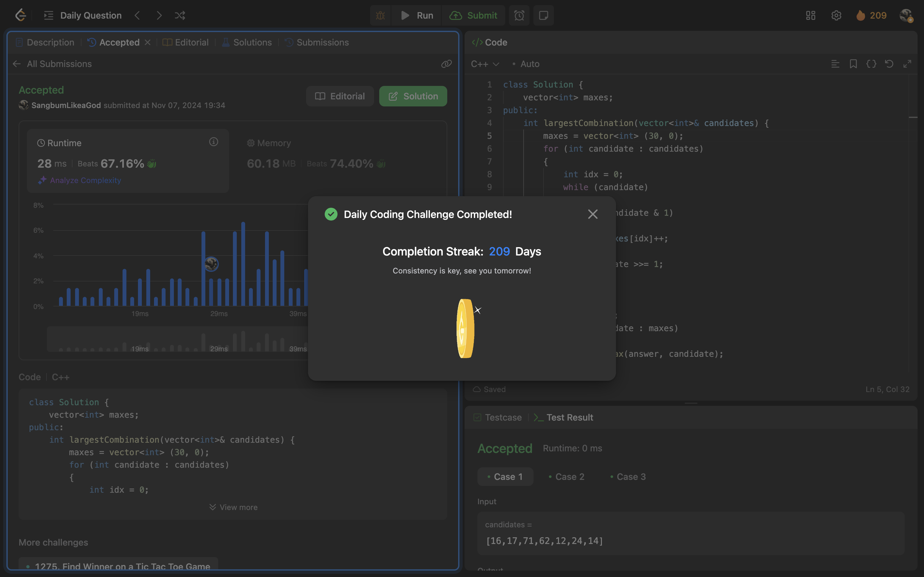This screenshot has height=577, width=924.
Task: Click the green Solution button
Action: point(413,96)
